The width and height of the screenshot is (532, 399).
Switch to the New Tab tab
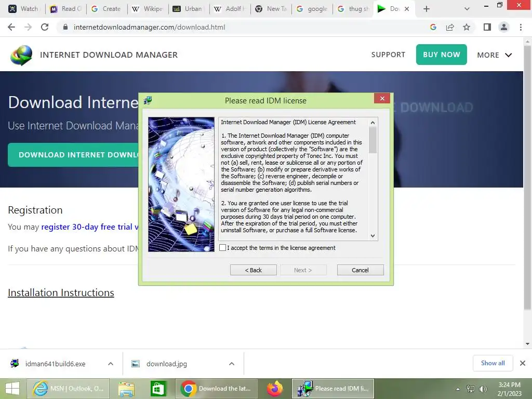271,9
